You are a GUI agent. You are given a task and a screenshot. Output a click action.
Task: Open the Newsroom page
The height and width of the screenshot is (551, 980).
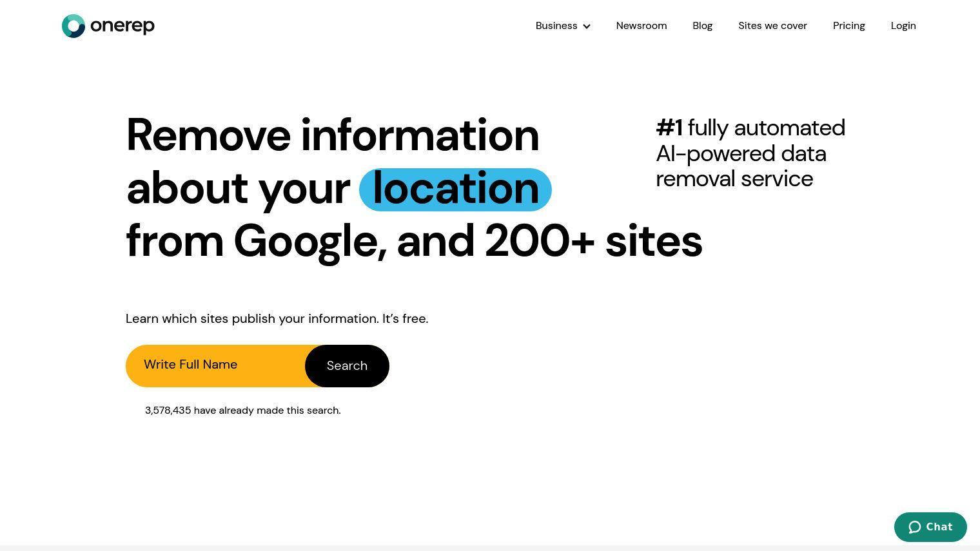click(x=642, y=26)
